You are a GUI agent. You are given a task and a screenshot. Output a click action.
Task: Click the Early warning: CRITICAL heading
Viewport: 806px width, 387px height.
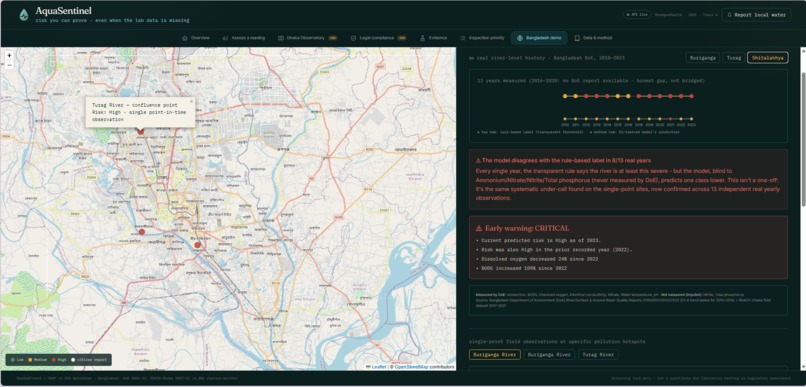coord(522,228)
